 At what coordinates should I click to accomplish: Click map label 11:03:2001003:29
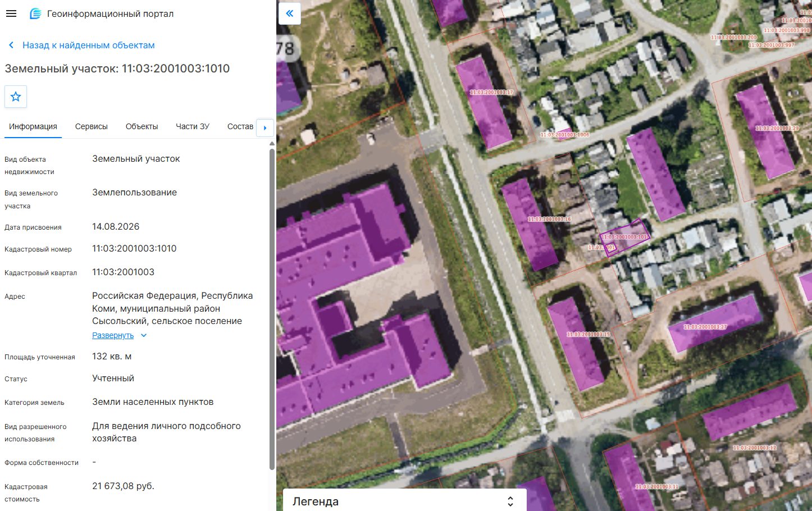pos(777,128)
